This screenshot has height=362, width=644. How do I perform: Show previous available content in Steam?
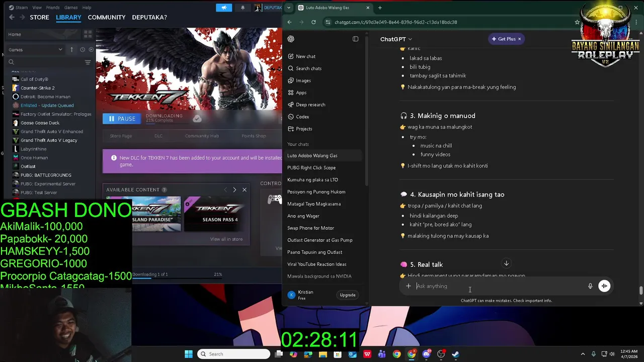(225, 190)
